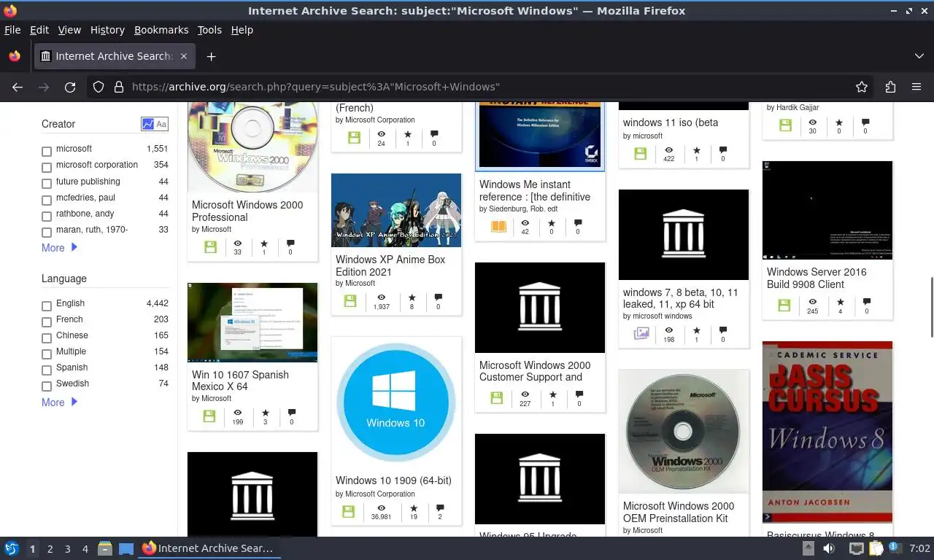The height and width of the screenshot is (560, 934).
Task: Reload the current page
Action: click(x=70, y=87)
